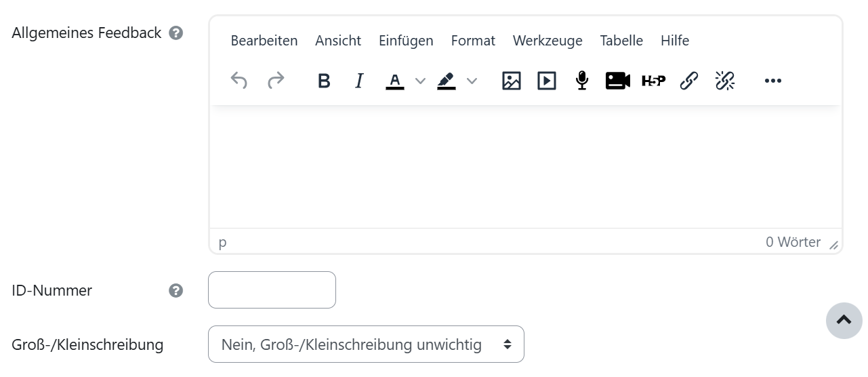This screenshot has width=868, height=377.
Task: Insert H5P content
Action: coord(654,81)
